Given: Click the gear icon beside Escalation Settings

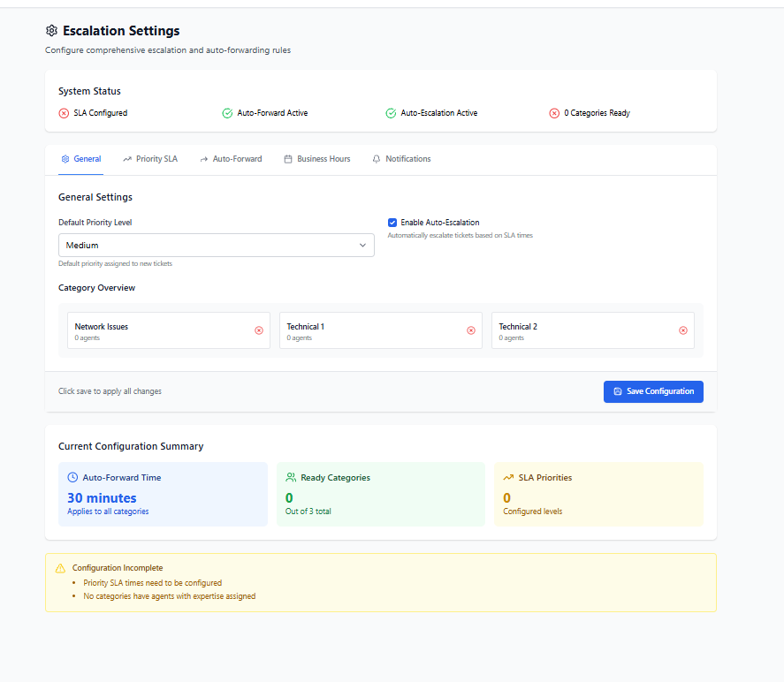Looking at the screenshot, I should 51,30.
